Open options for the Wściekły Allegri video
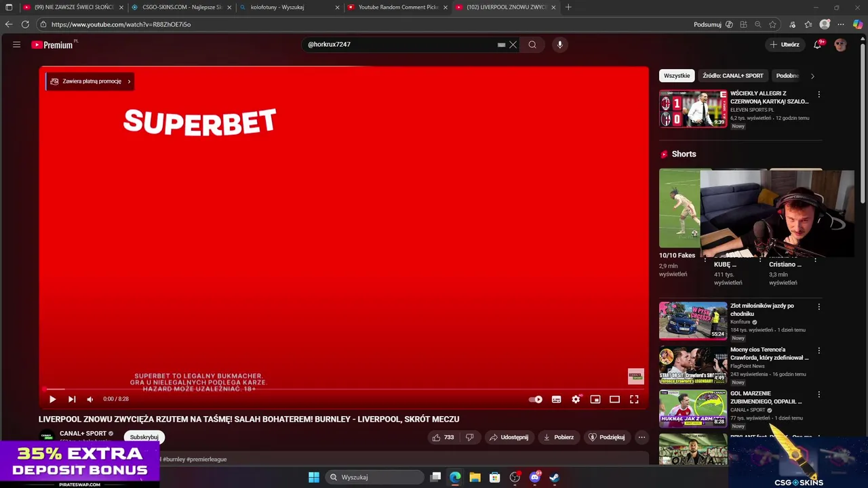Viewport: 868px width, 488px height. pos(818,95)
